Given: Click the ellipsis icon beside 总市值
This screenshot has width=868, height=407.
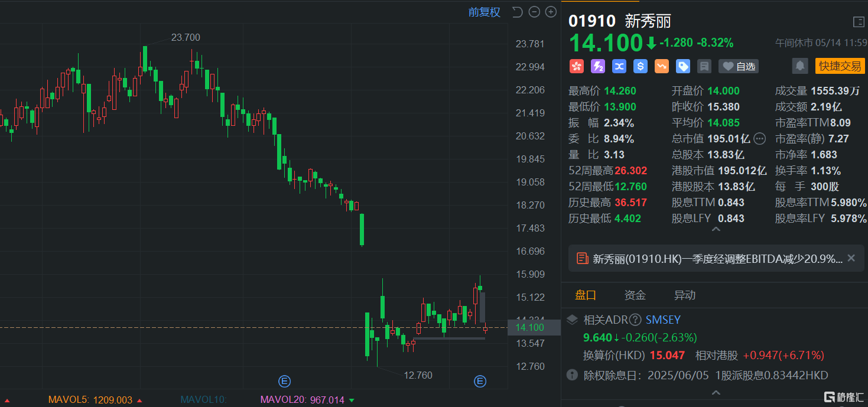Looking at the screenshot, I should pyautogui.click(x=760, y=139).
